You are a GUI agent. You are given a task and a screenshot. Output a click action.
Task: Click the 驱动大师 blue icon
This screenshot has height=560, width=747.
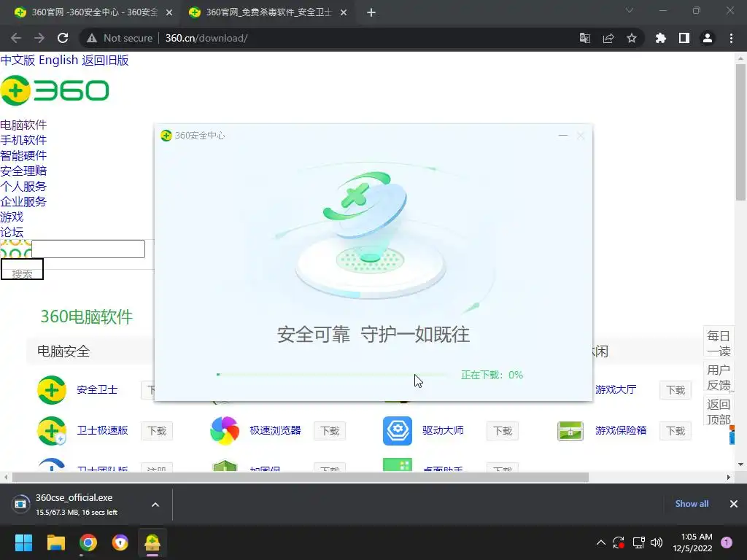398,431
